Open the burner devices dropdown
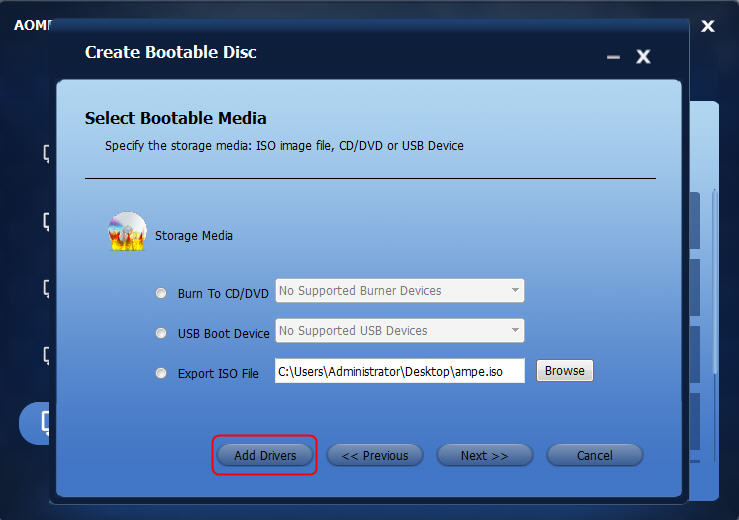 pyautogui.click(x=400, y=291)
